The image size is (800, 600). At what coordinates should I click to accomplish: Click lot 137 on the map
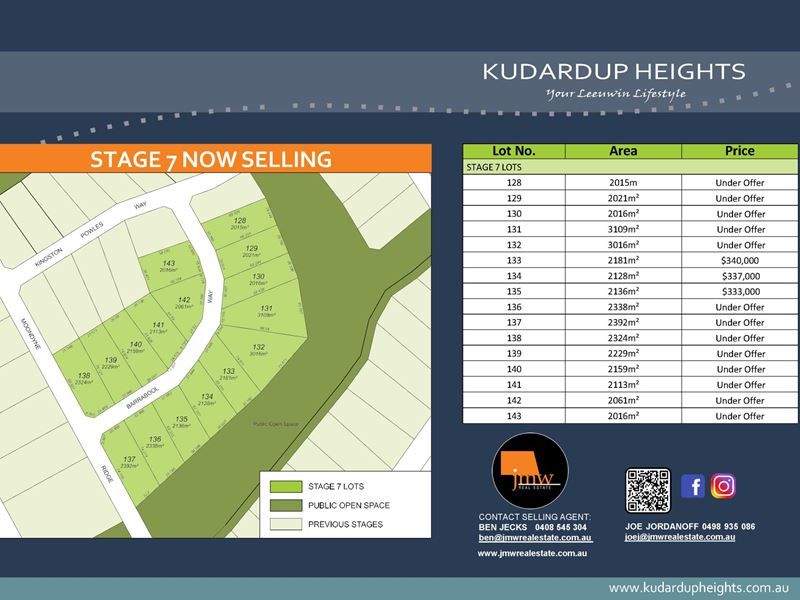[x=129, y=463]
